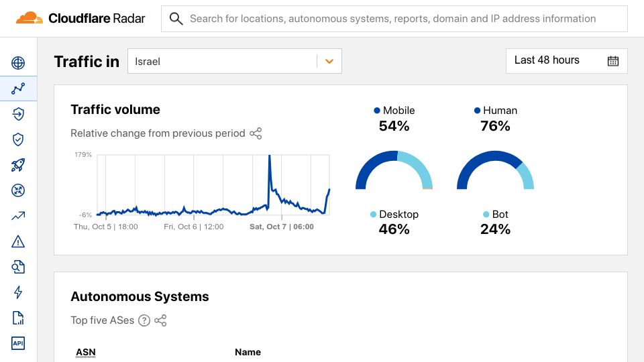The image size is (644, 362).
Task: Click the 76% Human value
Action: coord(495,126)
